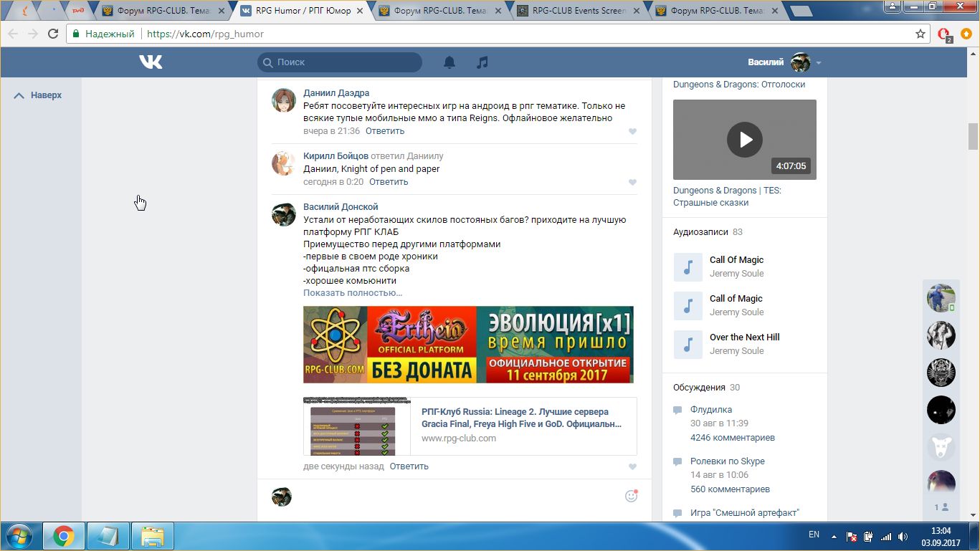Click volume speaker icon in tray
980x551 pixels.
coord(903,536)
